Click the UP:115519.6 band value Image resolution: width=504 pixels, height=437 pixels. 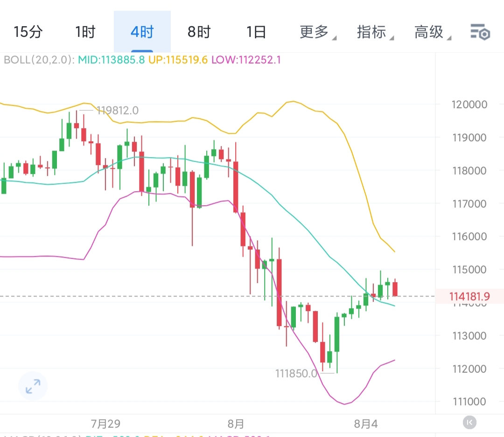[x=178, y=60]
